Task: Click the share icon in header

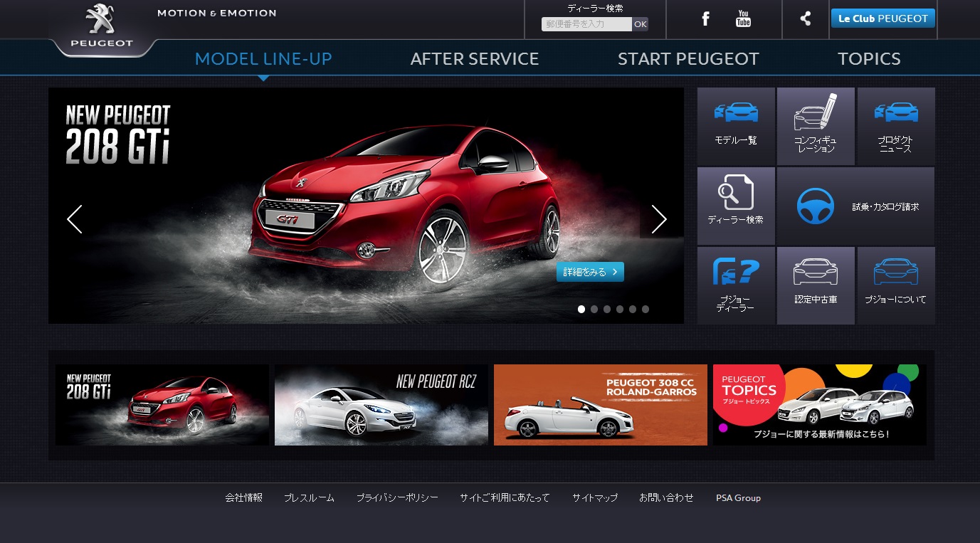Action: 805,19
